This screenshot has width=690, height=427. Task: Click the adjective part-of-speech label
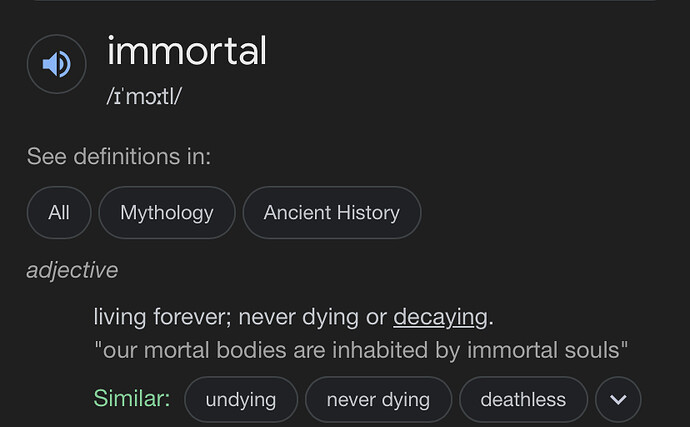pos(72,270)
